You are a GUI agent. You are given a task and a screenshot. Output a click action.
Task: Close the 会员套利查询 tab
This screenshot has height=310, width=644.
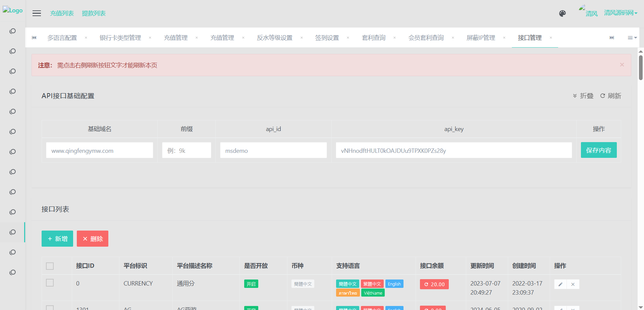pyautogui.click(x=453, y=38)
